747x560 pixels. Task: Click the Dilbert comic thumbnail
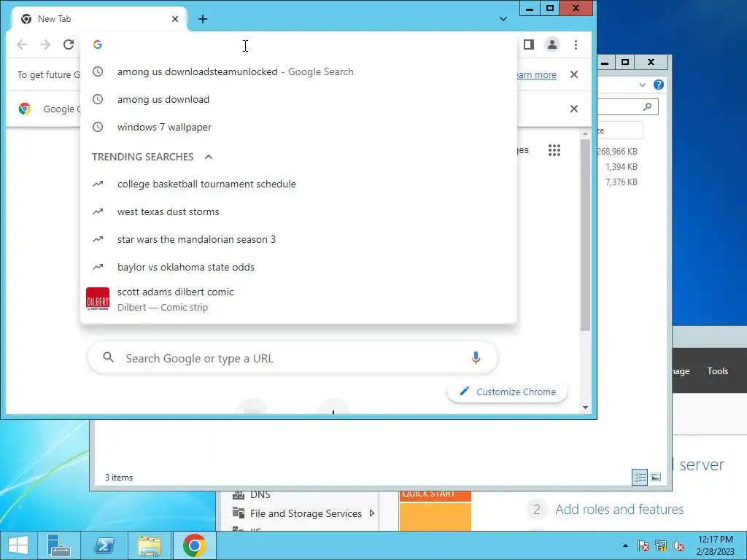point(98,299)
